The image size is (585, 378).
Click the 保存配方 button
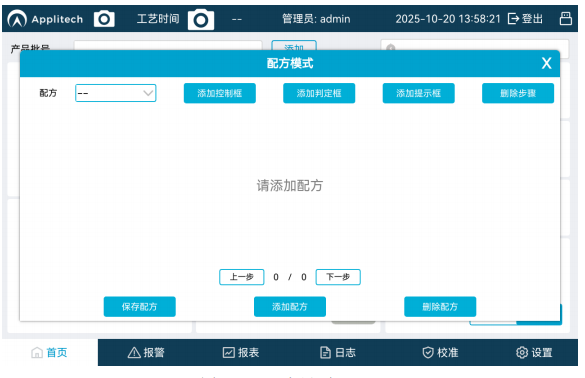pos(140,307)
